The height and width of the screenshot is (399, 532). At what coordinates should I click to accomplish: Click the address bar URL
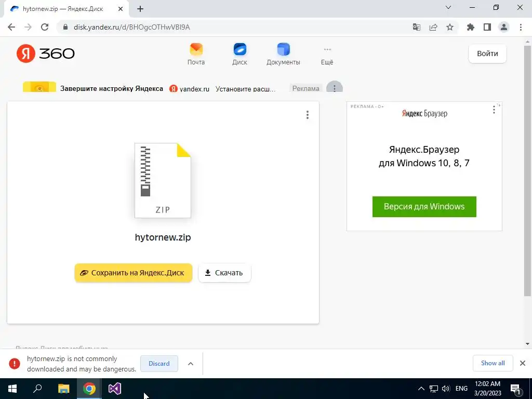click(131, 27)
